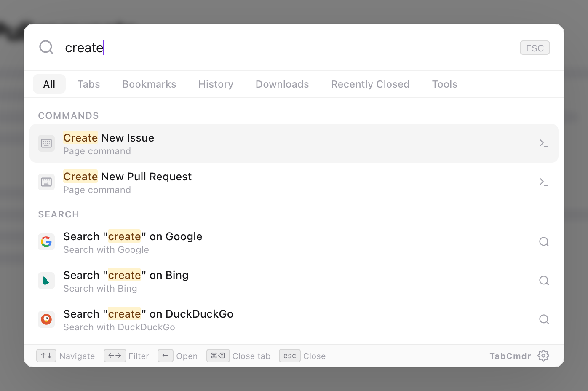Run the Create New Issue command
This screenshot has height=391, width=588.
294,143
